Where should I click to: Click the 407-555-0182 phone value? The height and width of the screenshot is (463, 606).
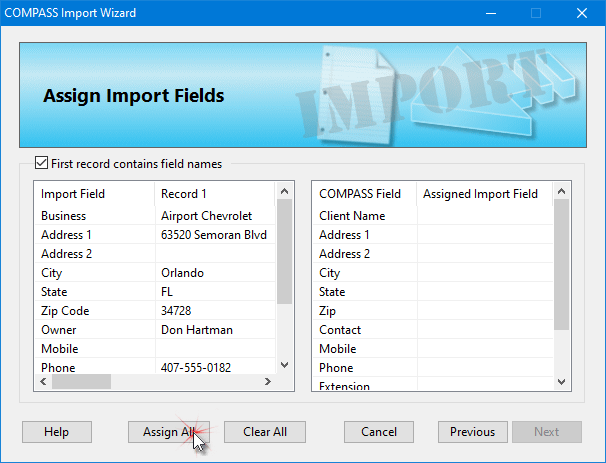[x=196, y=368]
